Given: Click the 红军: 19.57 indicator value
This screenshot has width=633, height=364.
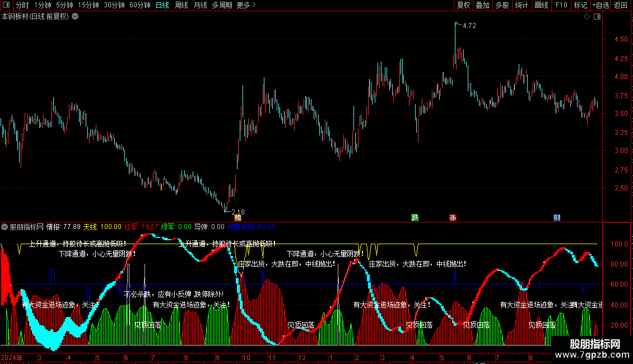Looking at the screenshot, I should click(141, 227).
